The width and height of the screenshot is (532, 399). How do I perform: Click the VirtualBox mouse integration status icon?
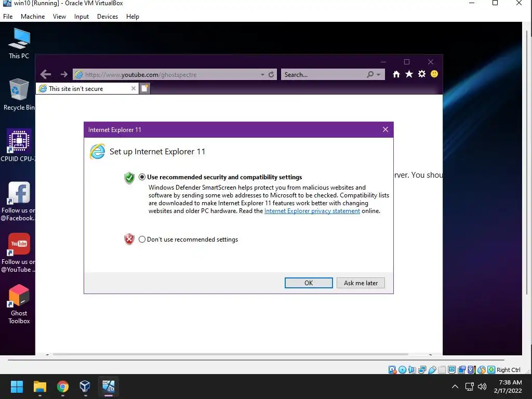click(x=481, y=370)
